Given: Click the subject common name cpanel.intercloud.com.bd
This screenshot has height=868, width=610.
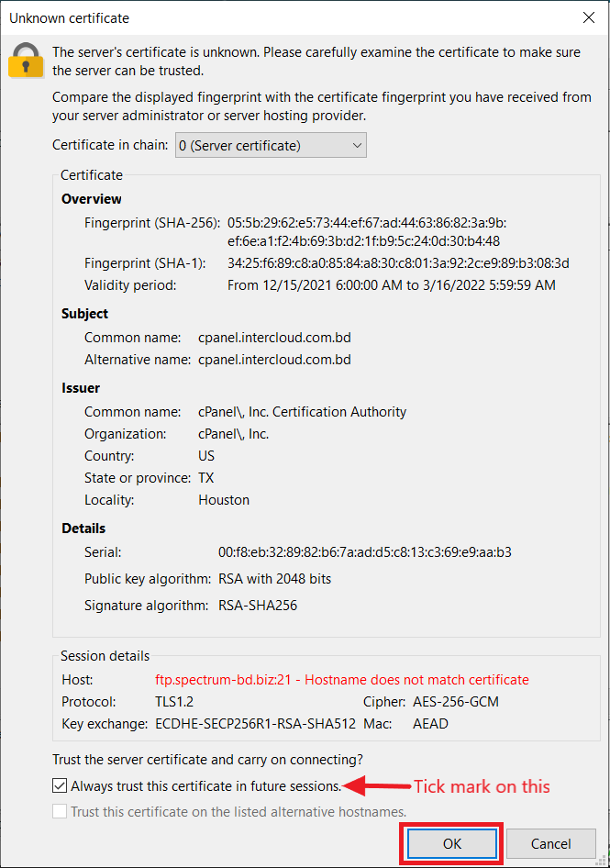Looking at the screenshot, I should tap(274, 338).
